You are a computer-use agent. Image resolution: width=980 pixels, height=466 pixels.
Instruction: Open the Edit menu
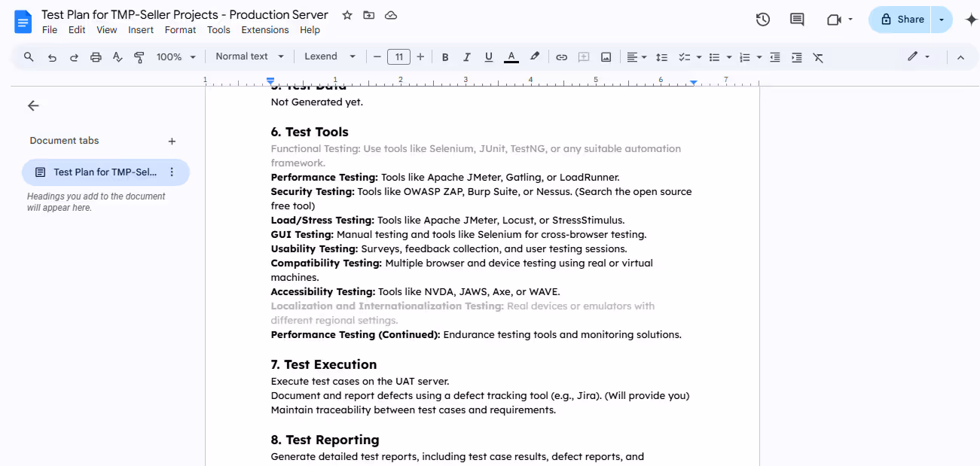pyautogui.click(x=77, y=30)
